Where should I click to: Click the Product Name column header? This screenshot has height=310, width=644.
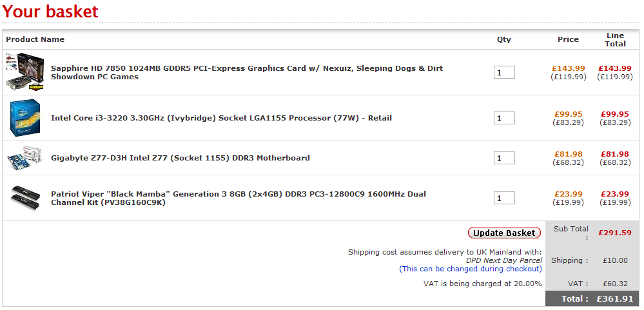(35, 39)
